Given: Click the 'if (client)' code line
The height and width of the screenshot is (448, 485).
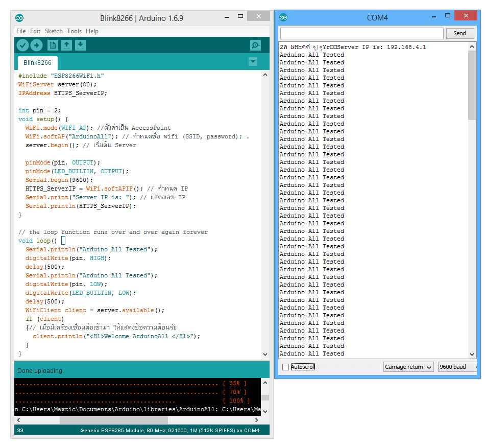Looking at the screenshot, I should coord(44,319).
